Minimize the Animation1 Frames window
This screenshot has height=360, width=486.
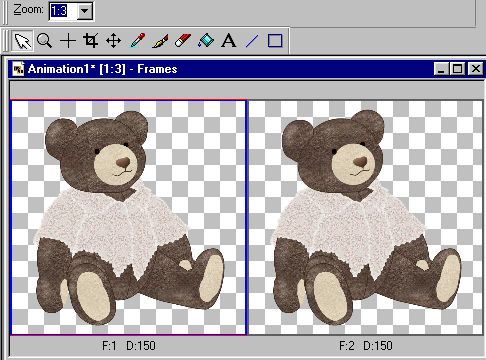coord(442,69)
